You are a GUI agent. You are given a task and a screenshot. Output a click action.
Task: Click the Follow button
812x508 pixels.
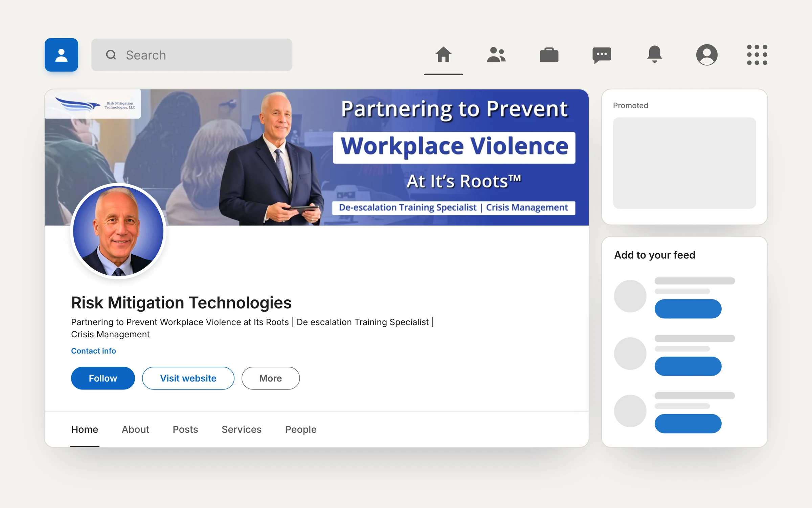pyautogui.click(x=103, y=378)
